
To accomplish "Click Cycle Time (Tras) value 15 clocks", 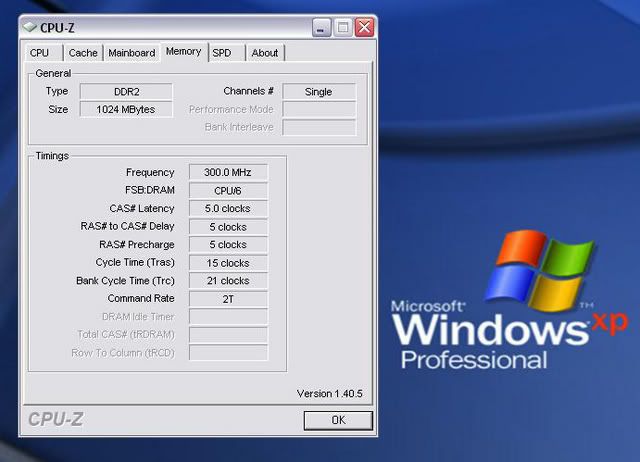I will pos(228,263).
